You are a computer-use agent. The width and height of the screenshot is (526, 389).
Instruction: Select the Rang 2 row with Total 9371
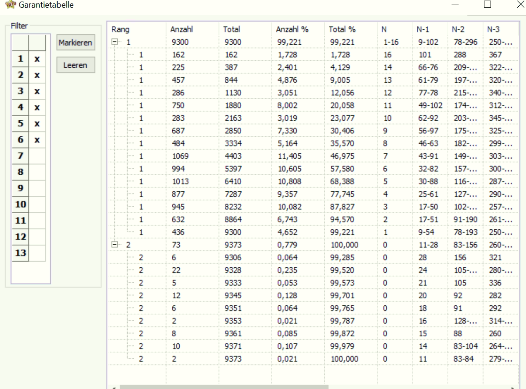[314, 346]
